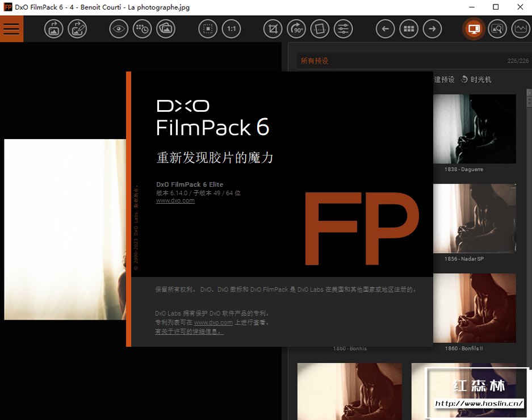Select the bottom-left sepia preset thumbnail

[x=350, y=392]
